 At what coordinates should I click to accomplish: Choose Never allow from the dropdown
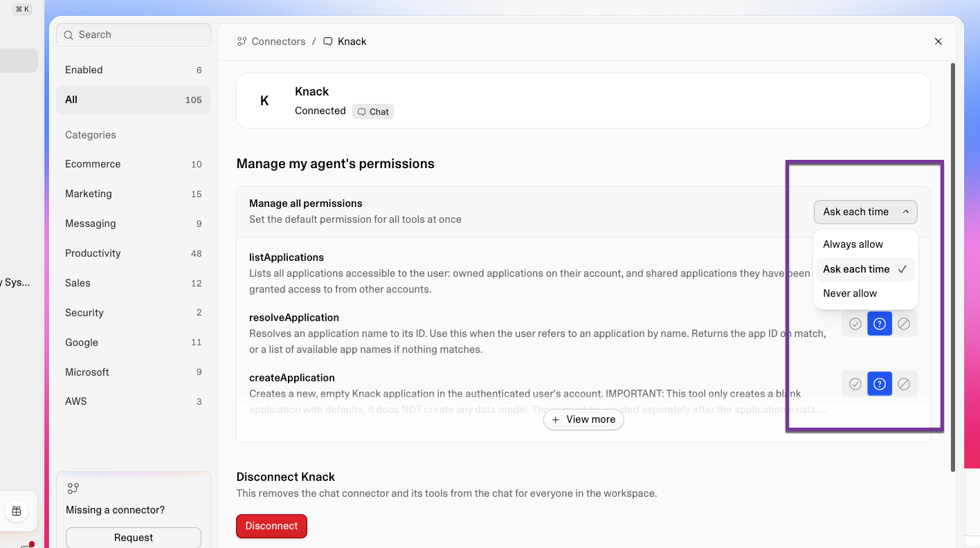tap(866, 293)
